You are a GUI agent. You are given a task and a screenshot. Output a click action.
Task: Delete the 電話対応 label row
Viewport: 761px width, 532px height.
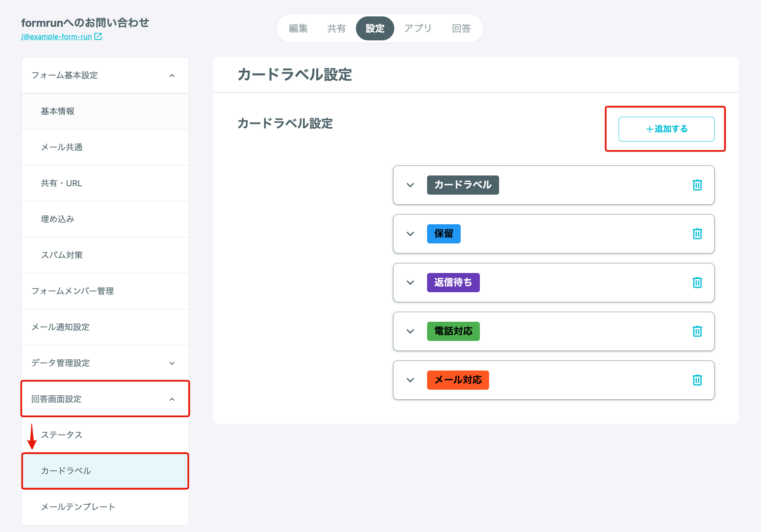tap(697, 331)
